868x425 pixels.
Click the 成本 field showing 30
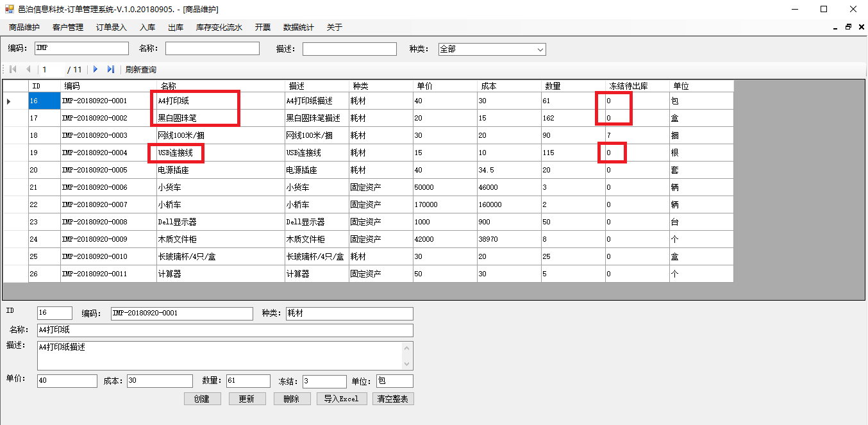[x=160, y=381]
